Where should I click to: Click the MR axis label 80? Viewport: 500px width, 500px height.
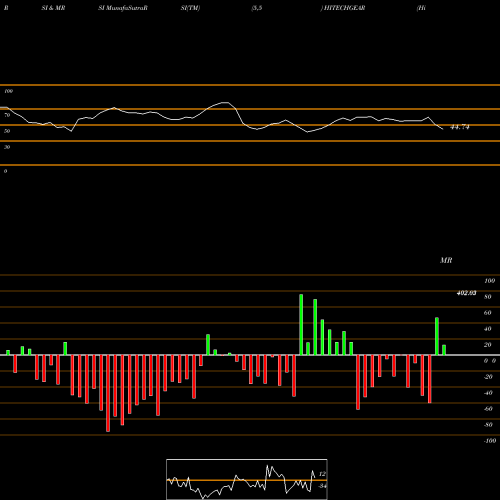488,297
